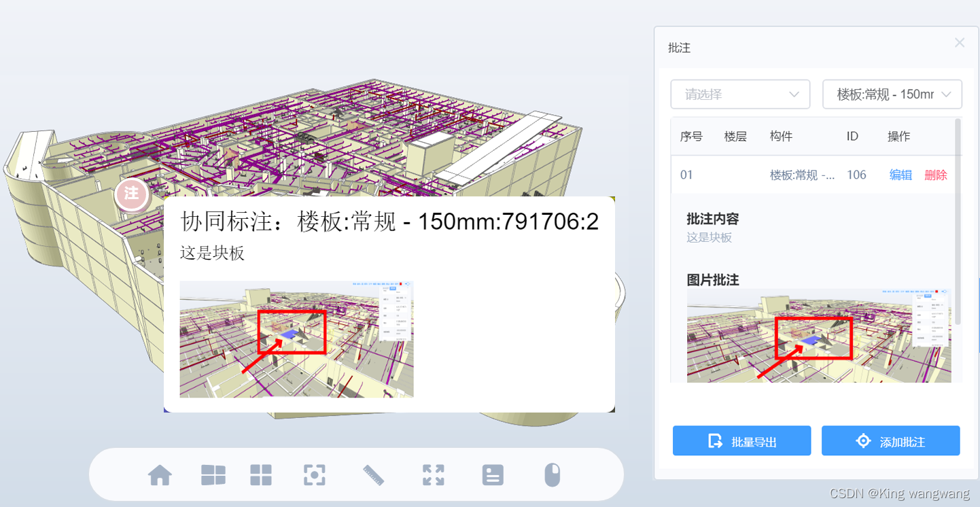Select table row 01 with ID 106

click(x=782, y=175)
